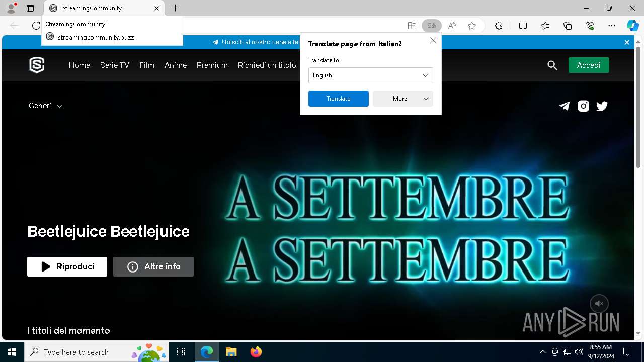
Task: Click the Unisciti al nostro canale banner link
Action: pyautogui.click(x=256, y=42)
